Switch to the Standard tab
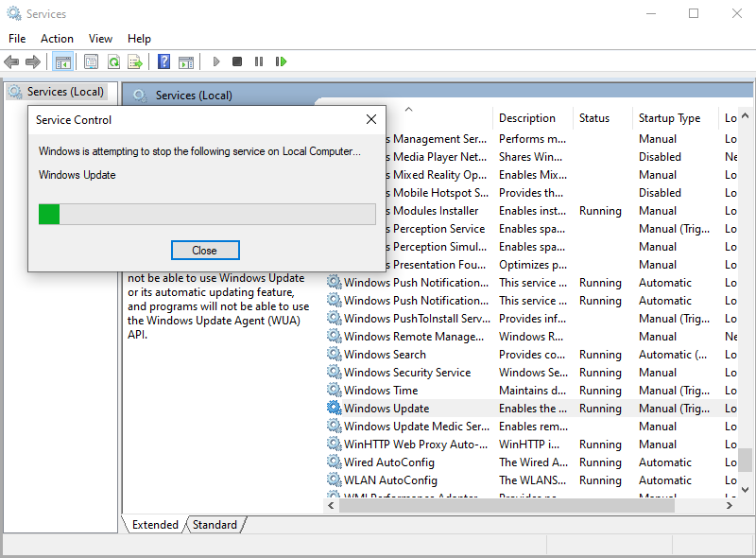 (x=215, y=525)
